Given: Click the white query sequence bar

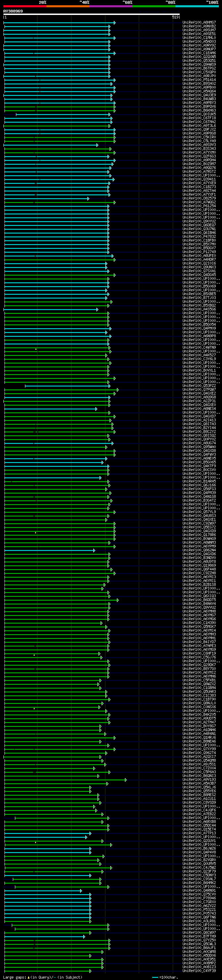Looking at the screenshot, I should click(92, 15).
